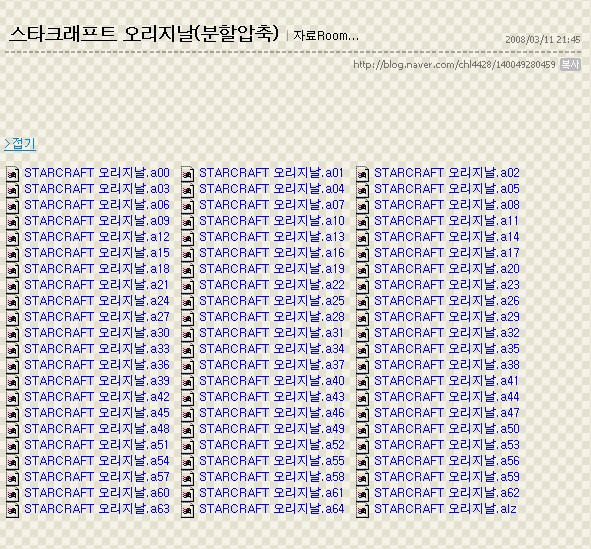The width and height of the screenshot is (591, 549).
Task: Click file icon beside STARCRAFT 오리지날.a22
Action: (188, 286)
